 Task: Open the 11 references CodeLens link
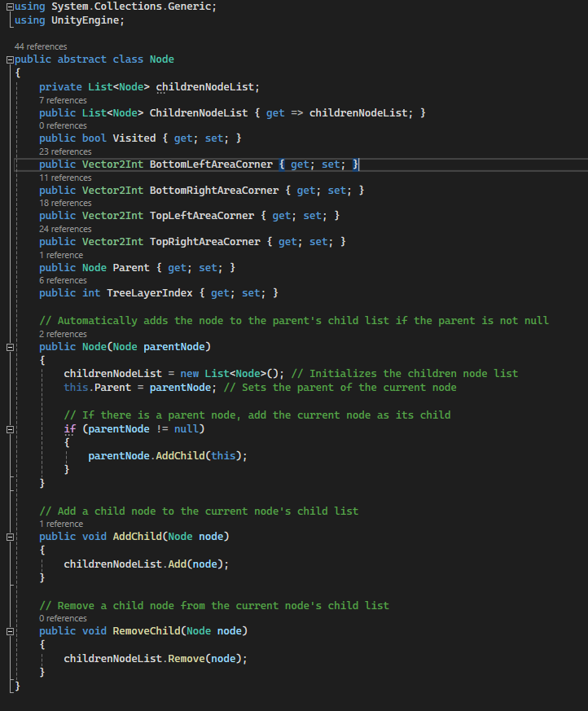coord(65,178)
